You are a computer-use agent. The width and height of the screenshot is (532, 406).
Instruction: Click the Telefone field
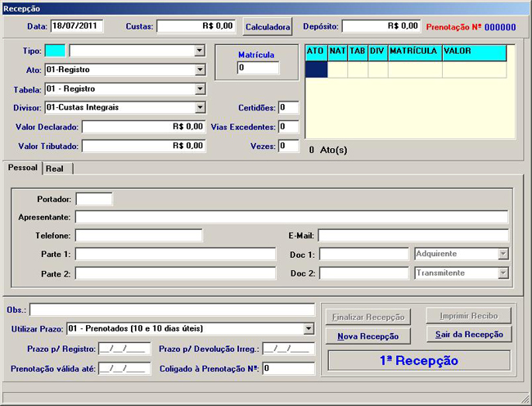click(x=139, y=236)
